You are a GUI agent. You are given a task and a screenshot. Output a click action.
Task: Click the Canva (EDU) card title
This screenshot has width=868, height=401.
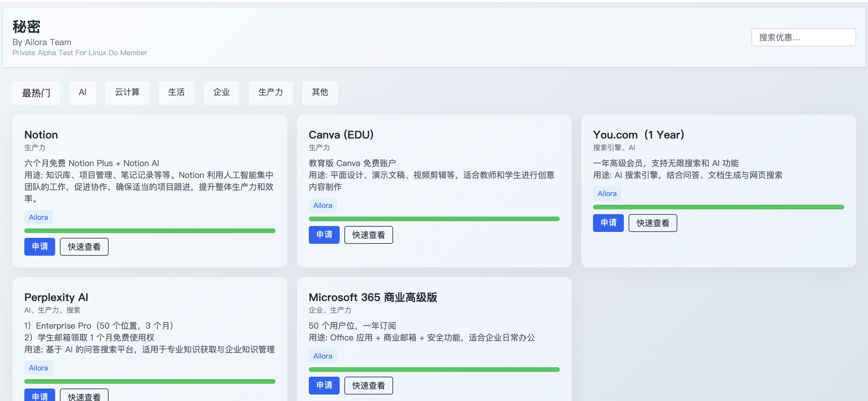[x=341, y=135]
